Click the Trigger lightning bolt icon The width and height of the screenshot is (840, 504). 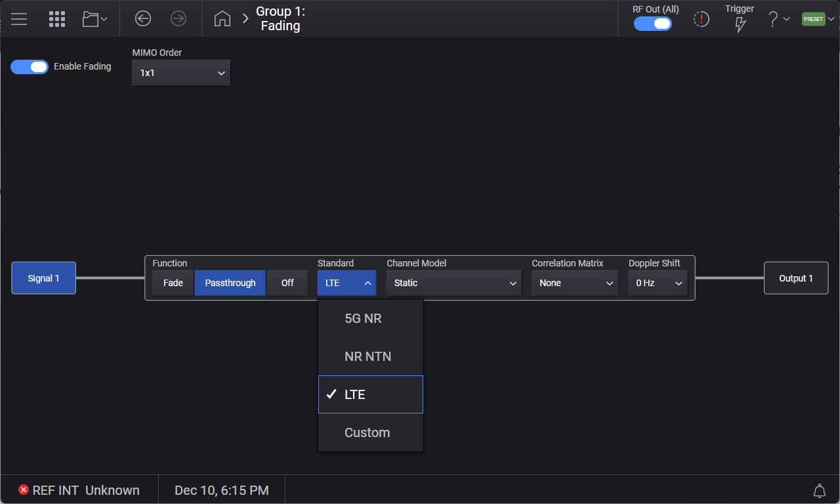click(740, 24)
